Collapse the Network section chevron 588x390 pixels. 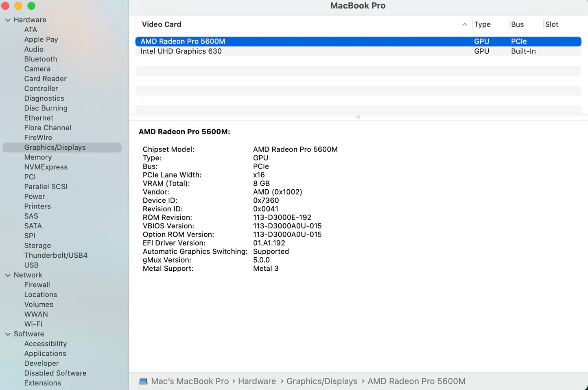[8, 275]
